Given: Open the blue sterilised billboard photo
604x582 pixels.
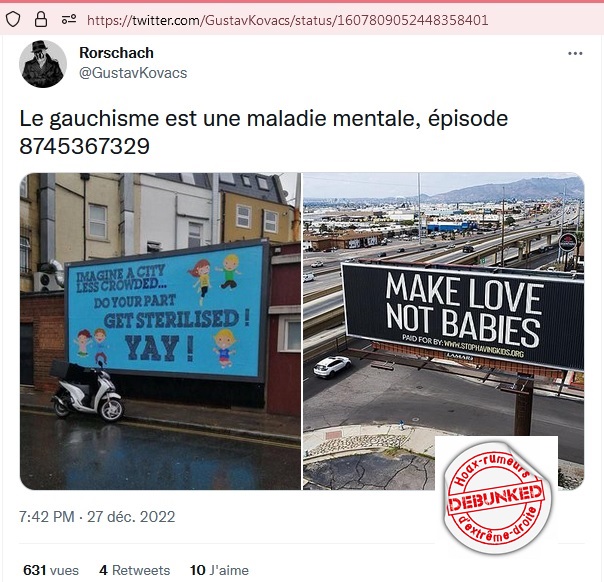Looking at the screenshot, I should 160,331.
